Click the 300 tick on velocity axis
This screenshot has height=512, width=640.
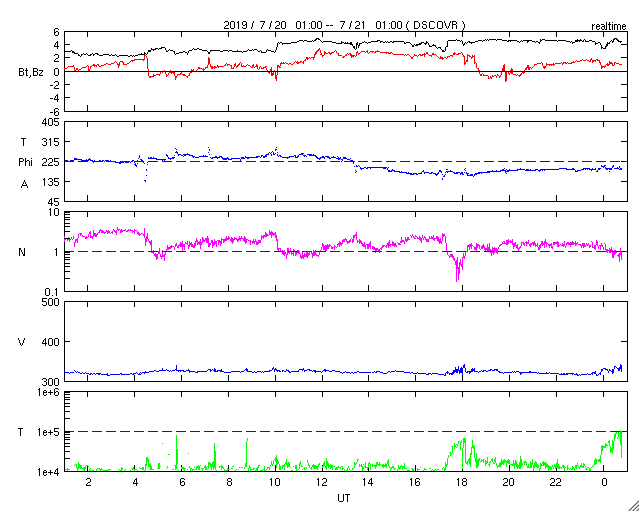pos(49,381)
